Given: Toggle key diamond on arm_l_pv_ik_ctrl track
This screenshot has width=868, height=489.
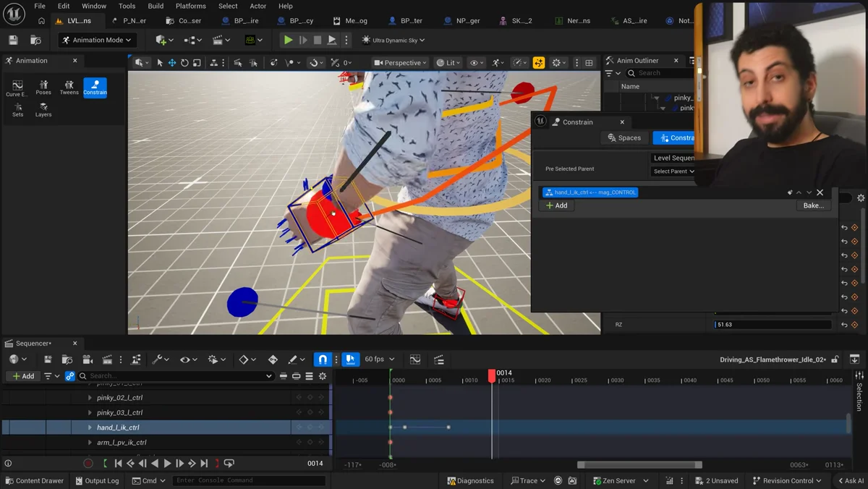Looking at the screenshot, I should pos(310,442).
